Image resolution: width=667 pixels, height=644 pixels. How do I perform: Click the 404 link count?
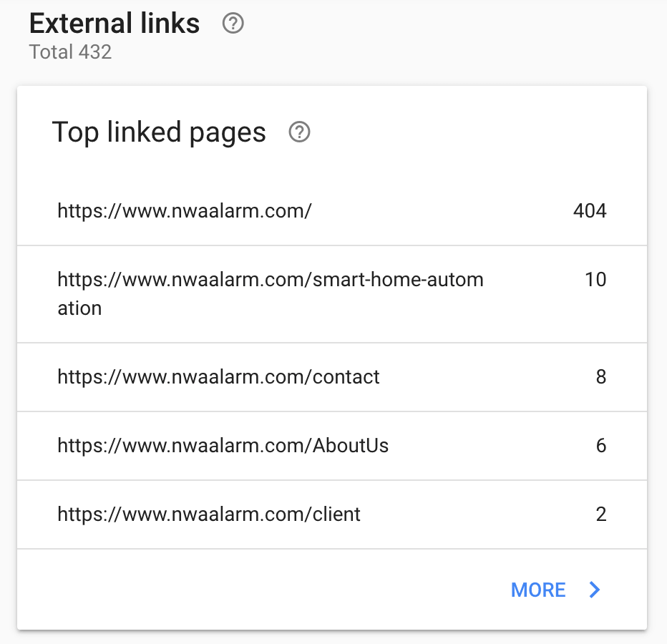pyautogui.click(x=590, y=210)
